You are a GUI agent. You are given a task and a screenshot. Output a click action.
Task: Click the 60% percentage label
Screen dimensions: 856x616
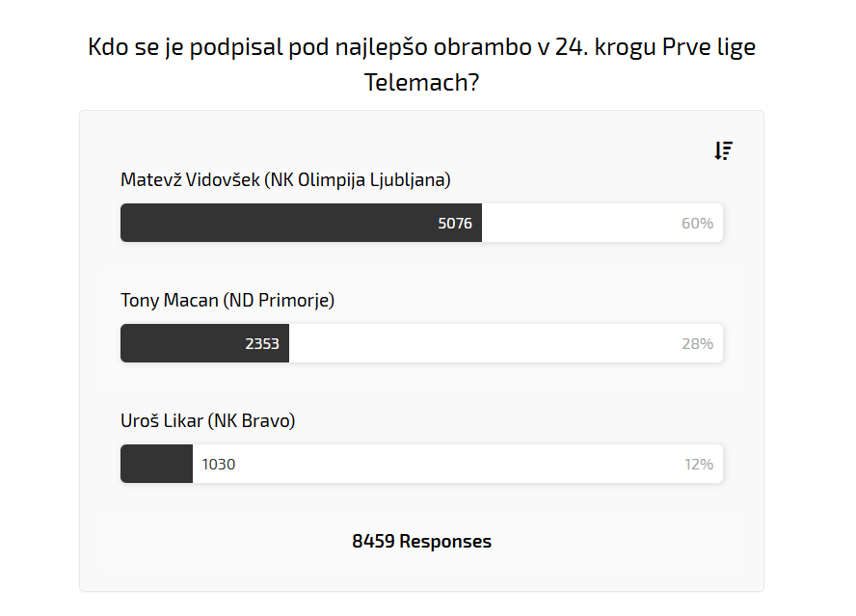(697, 223)
